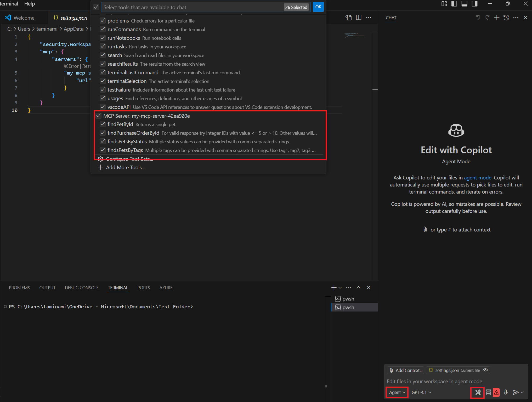Image resolution: width=532 pixels, height=402 pixels.
Task: Uncheck the runTasks tool
Action: pyautogui.click(x=103, y=46)
